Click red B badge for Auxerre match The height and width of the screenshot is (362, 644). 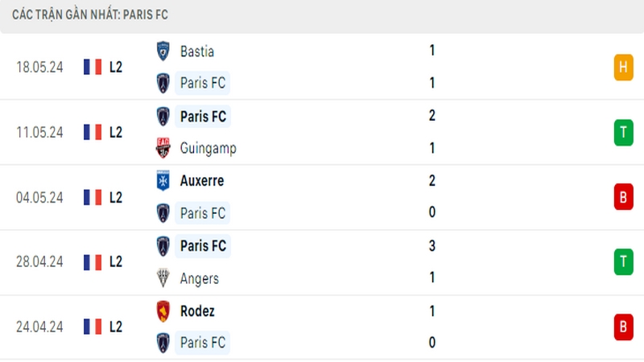(x=623, y=197)
